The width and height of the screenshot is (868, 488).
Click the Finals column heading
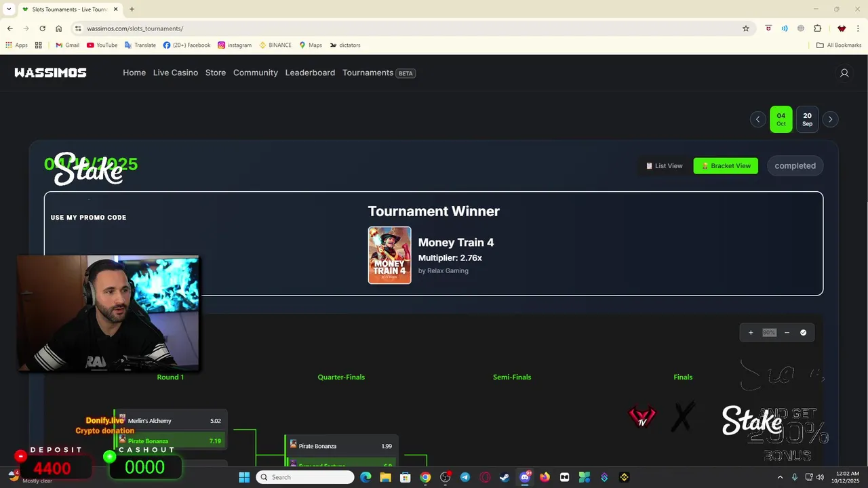click(x=683, y=377)
